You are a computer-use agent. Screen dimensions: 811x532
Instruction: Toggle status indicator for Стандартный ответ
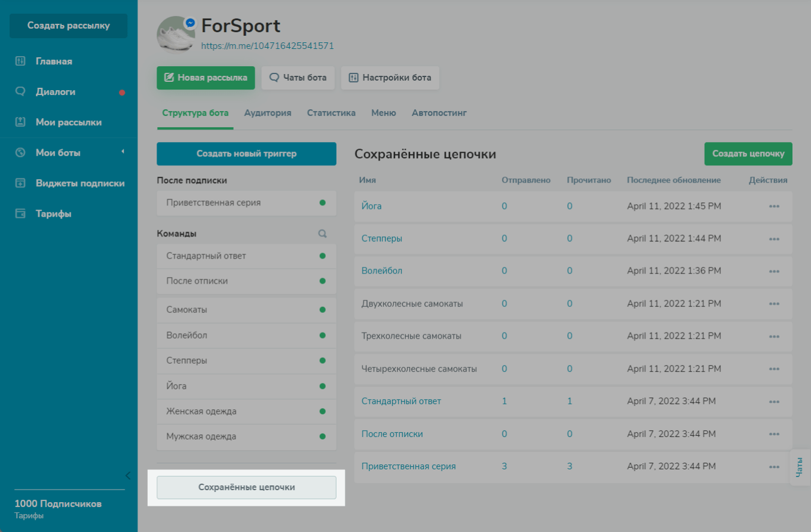(x=323, y=256)
